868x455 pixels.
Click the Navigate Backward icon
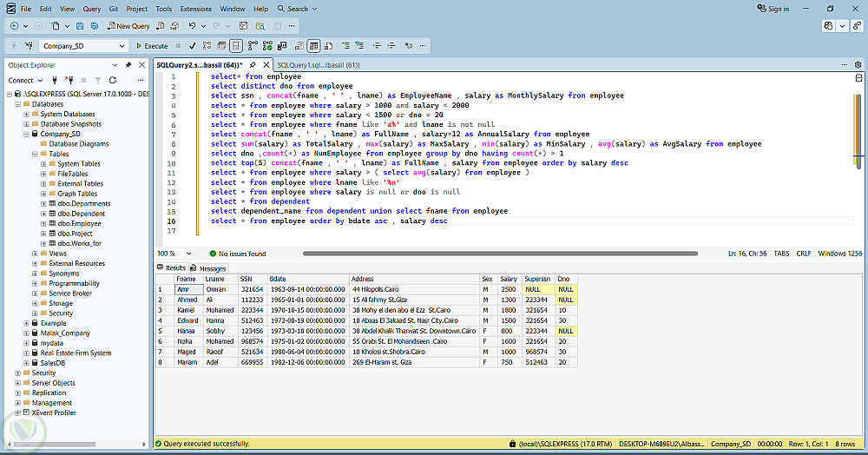(14, 26)
